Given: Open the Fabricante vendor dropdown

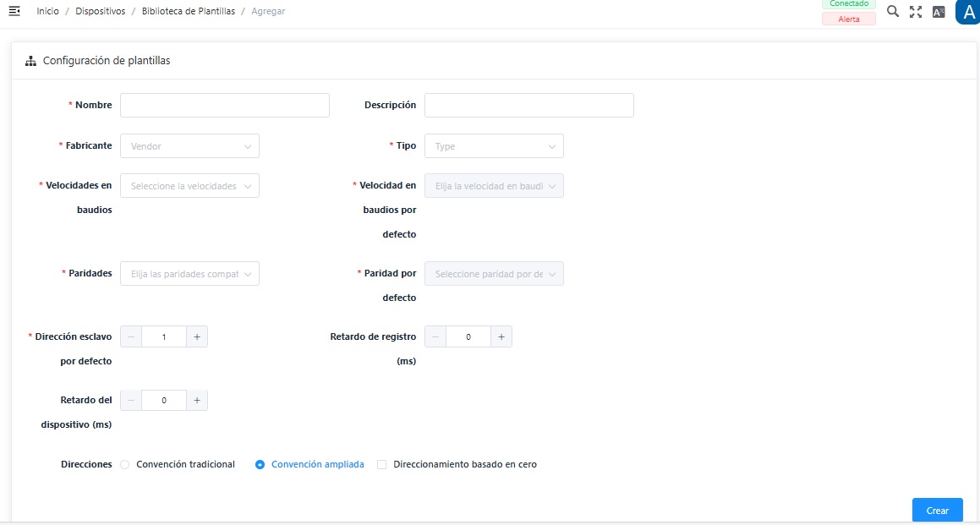Looking at the screenshot, I should click(189, 146).
